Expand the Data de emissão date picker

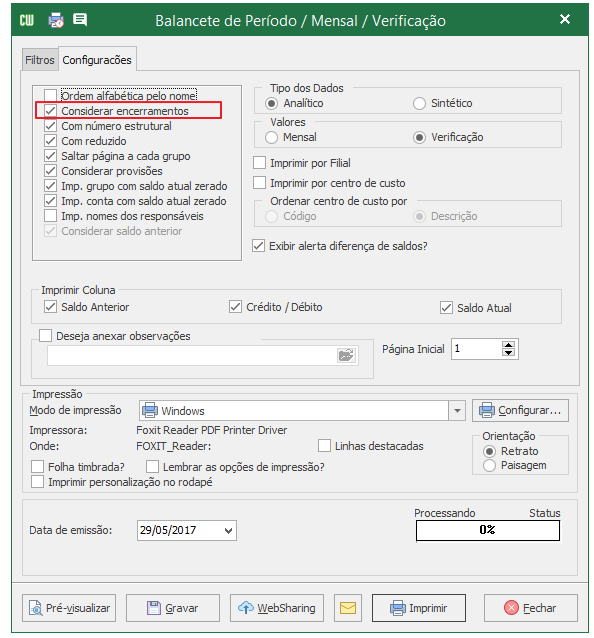point(228,531)
